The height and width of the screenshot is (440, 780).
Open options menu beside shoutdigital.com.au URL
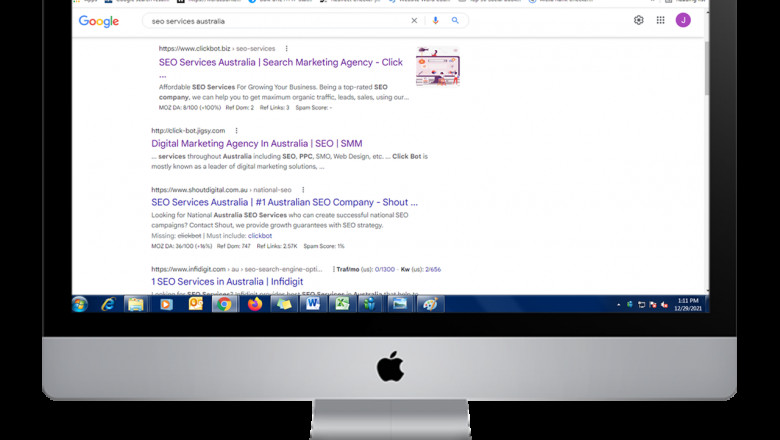point(303,189)
